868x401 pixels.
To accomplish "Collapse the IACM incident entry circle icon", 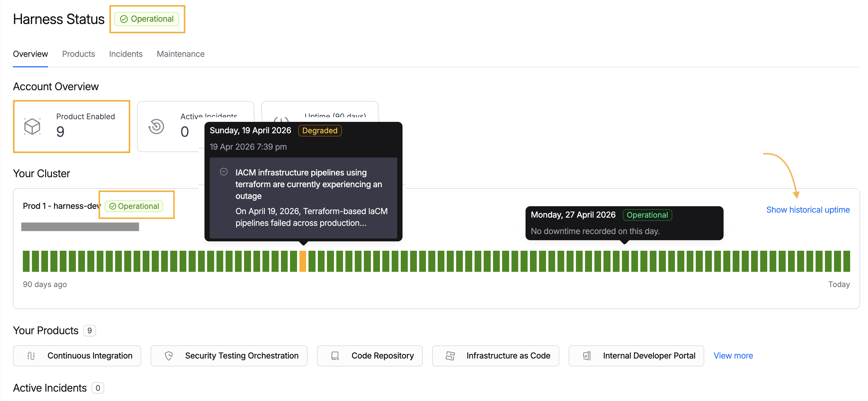I will pyautogui.click(x=224, y=172).
